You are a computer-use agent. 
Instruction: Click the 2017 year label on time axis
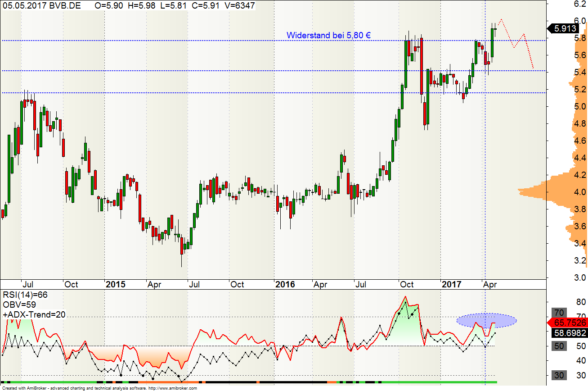coord(452,284)
